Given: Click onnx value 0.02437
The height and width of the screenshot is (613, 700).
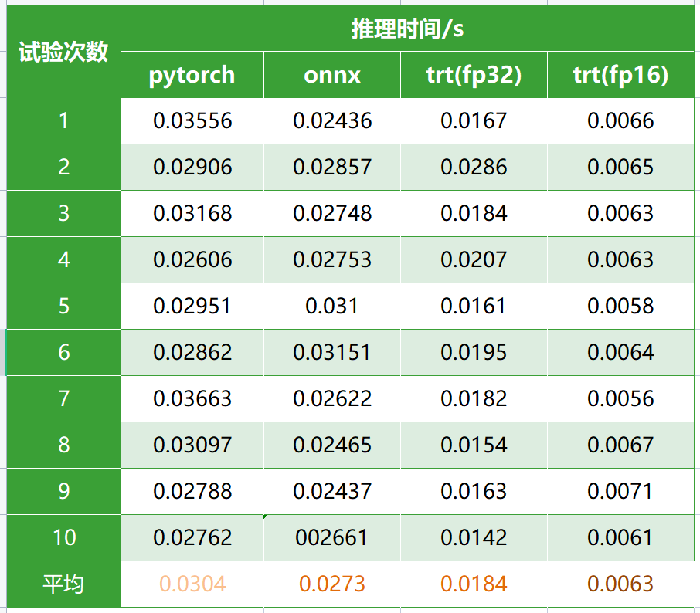Looking at the screenshot, I should tap(332, 491).
